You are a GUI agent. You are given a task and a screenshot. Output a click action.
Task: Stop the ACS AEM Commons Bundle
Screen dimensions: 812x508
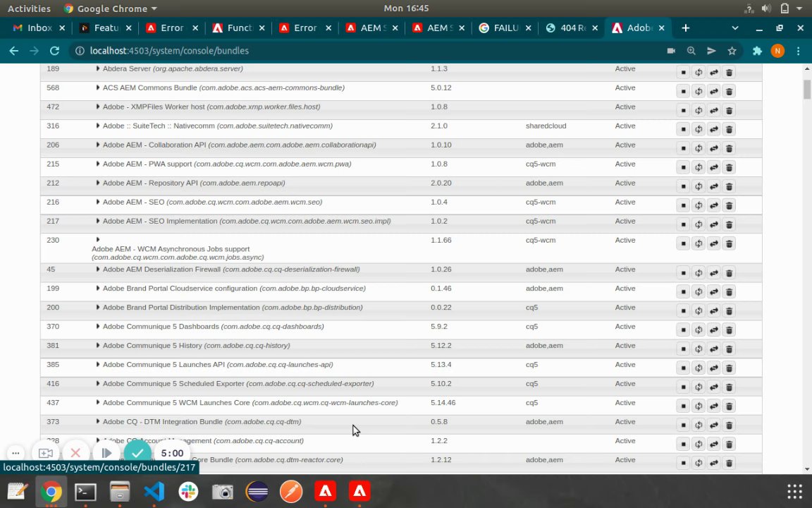(x=683, y=92)
